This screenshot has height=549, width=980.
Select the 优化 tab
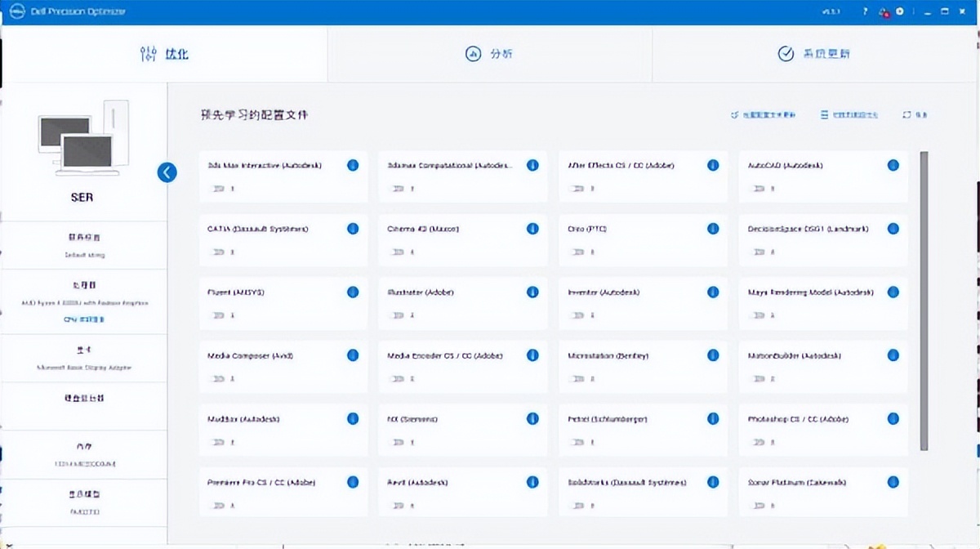165,54
